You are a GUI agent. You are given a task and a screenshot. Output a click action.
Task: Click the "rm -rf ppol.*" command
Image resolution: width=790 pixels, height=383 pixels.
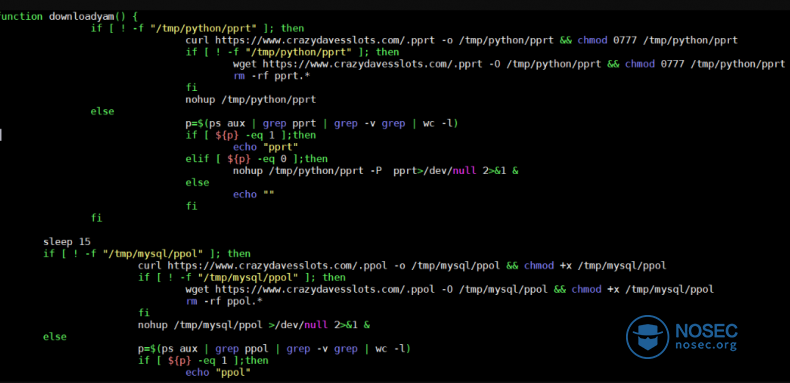pyautogui.click(x=225, y=301)
